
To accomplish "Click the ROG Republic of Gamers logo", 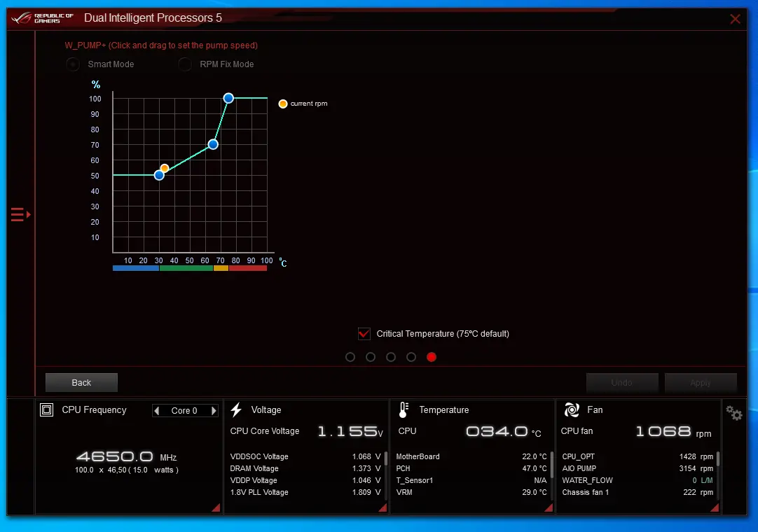I will (42, 18).
